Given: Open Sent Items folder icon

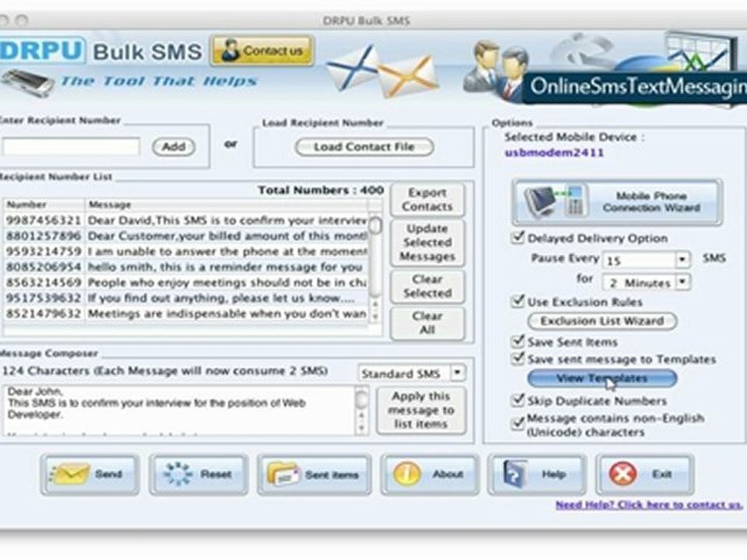Looking at the screenshot, I should pyautogui.click(x=283, y=474).
